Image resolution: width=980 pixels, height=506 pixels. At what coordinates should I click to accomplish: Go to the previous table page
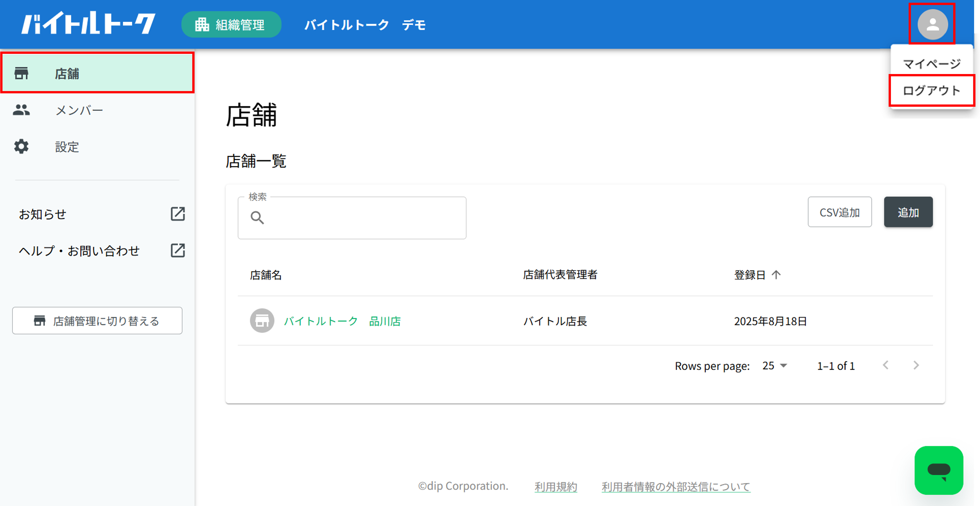(886, 365)
